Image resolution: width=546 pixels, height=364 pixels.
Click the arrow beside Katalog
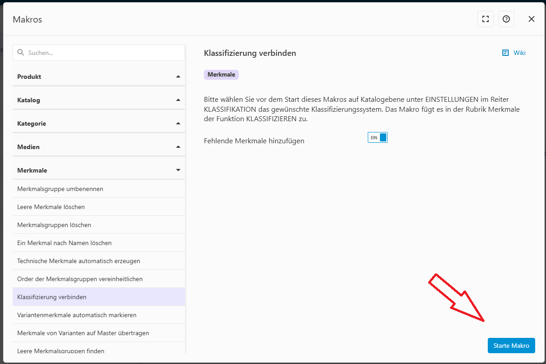(178, 100)
